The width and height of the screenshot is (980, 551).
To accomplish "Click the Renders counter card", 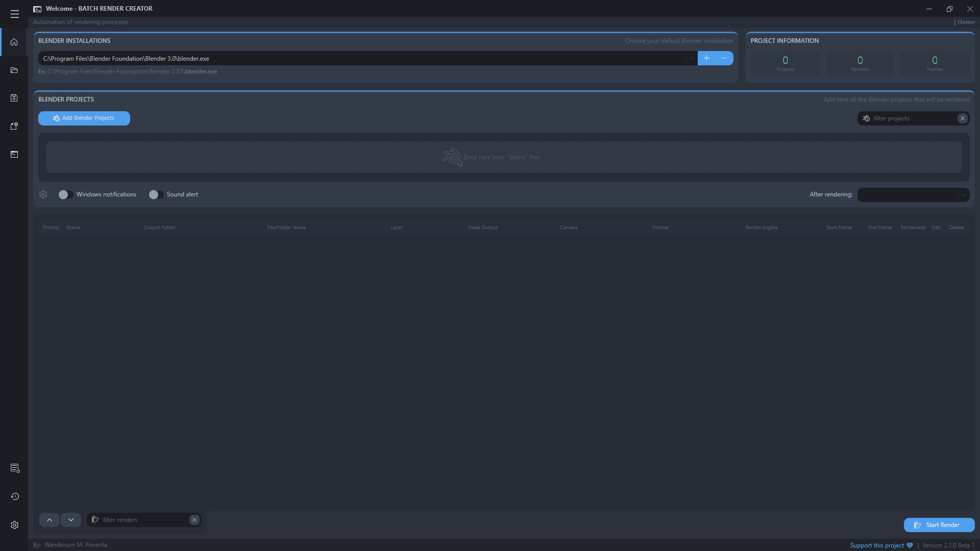I will (x=860, y=64).
